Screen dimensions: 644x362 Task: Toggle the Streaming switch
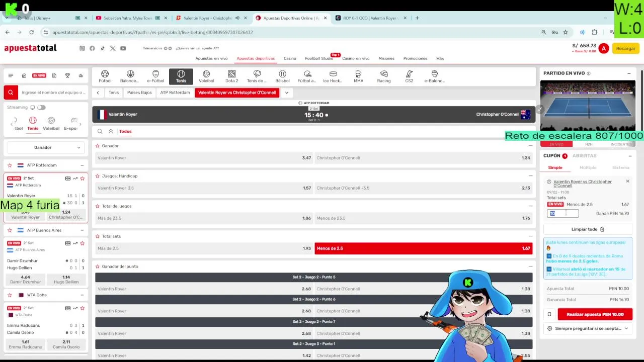click(41, 107)
